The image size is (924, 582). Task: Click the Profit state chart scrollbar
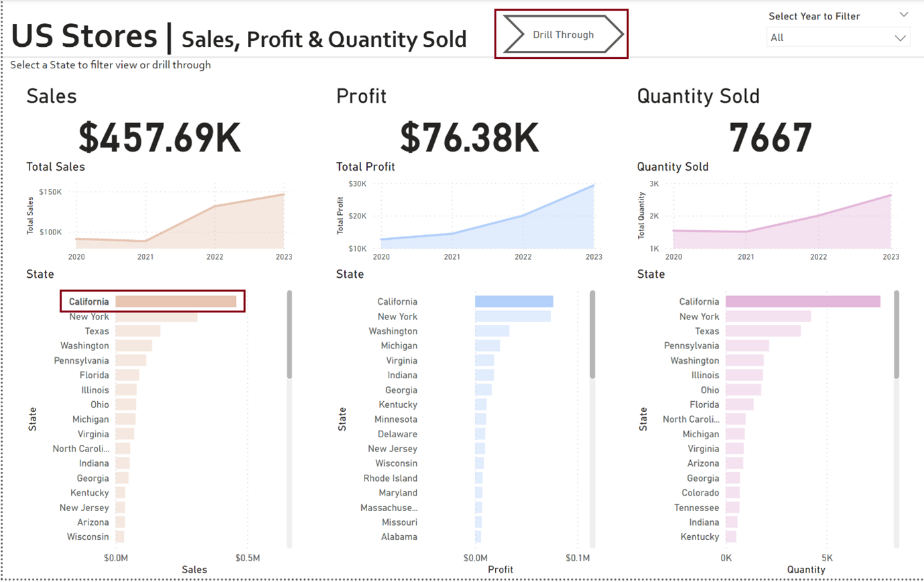592,335
